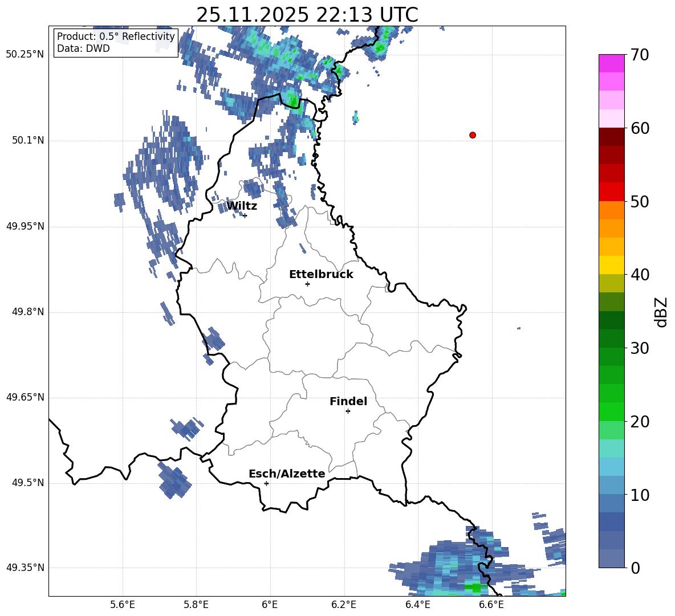Click the red dot marker on the map

point(473,135)
